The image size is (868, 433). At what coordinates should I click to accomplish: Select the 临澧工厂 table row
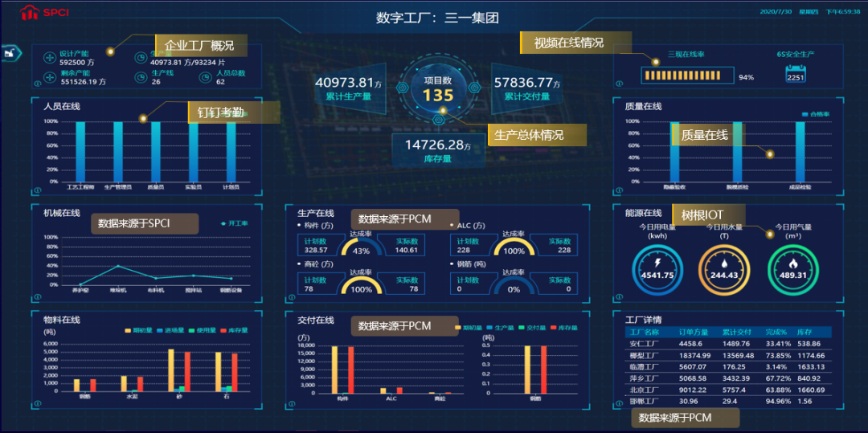[x=728, y=367]
